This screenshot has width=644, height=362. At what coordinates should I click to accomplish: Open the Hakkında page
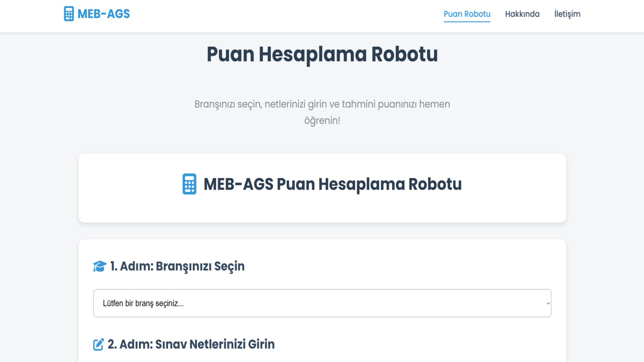pyautogui.click(x=522, y=14)
